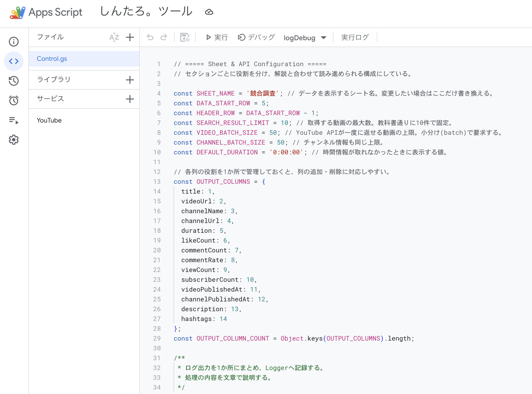Open the 実行ログ execution log
This screenshot has width=532, height=394.
[355, 37]
